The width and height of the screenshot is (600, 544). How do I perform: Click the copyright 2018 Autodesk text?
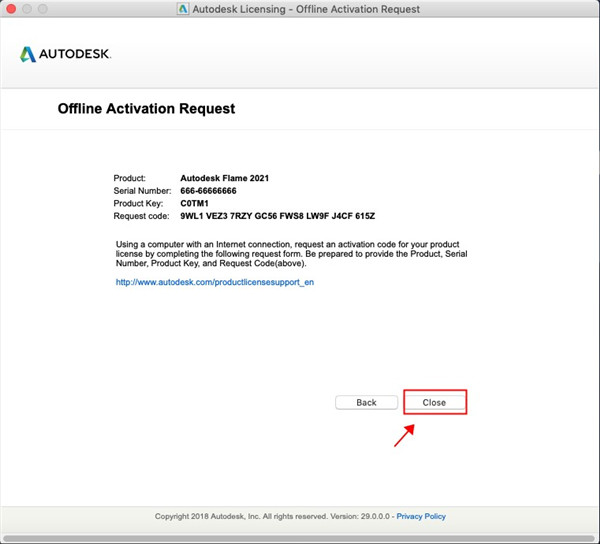coord(272,516)
